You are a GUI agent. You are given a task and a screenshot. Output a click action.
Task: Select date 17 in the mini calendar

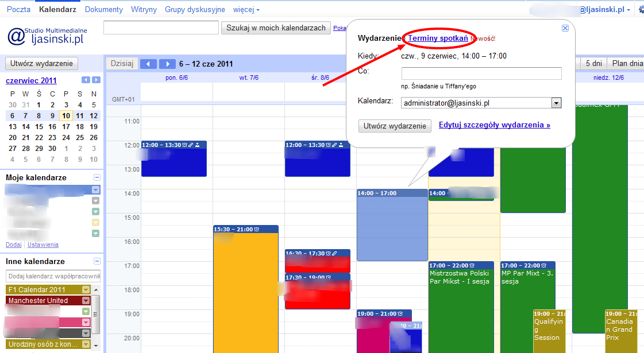[66, 127]
